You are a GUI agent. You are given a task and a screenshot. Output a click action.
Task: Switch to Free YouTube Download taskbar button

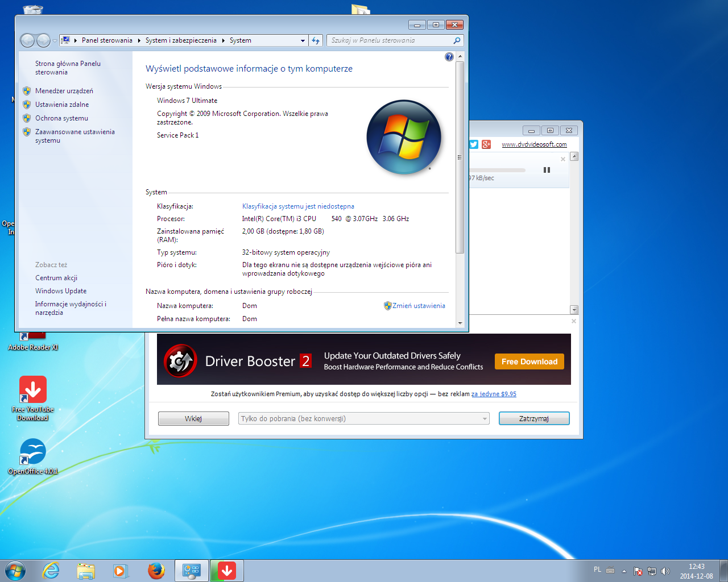pos(227,571)
